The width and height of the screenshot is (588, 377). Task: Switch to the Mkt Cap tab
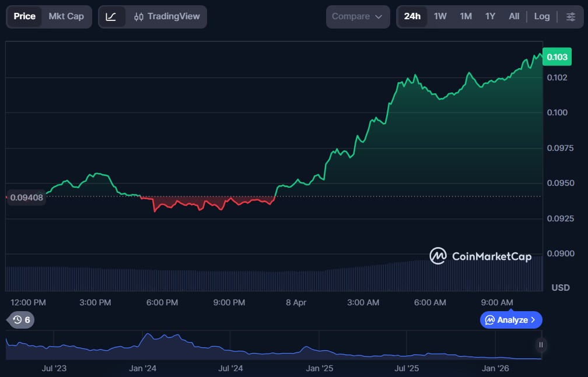point(66,16)
